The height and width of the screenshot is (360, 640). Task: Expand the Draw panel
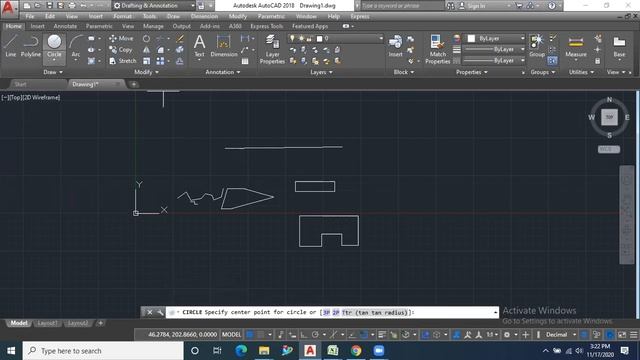[53, 72]
